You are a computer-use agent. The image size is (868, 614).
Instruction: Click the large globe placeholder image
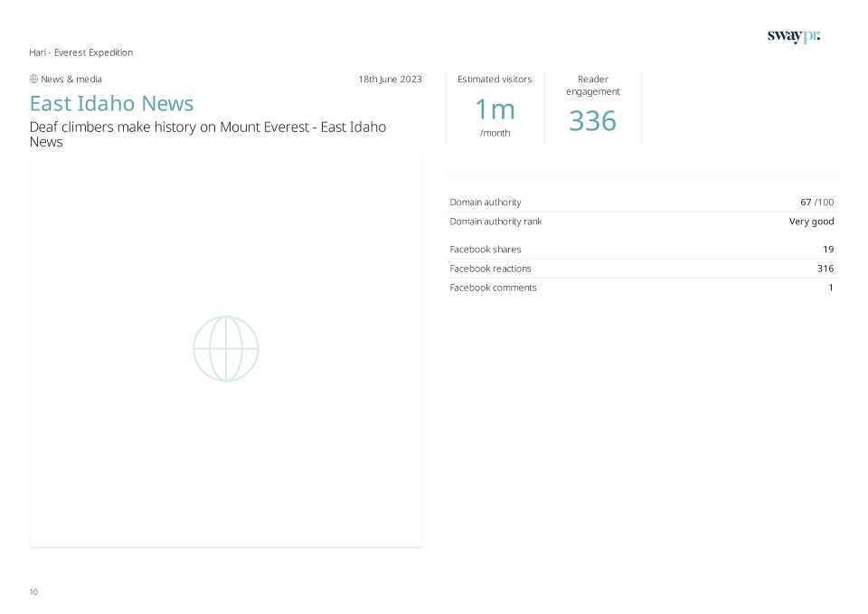pos(226,349)
